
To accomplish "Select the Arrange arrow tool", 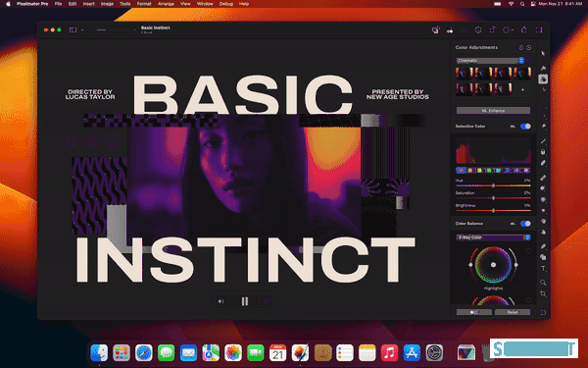I will pos(543,54).
